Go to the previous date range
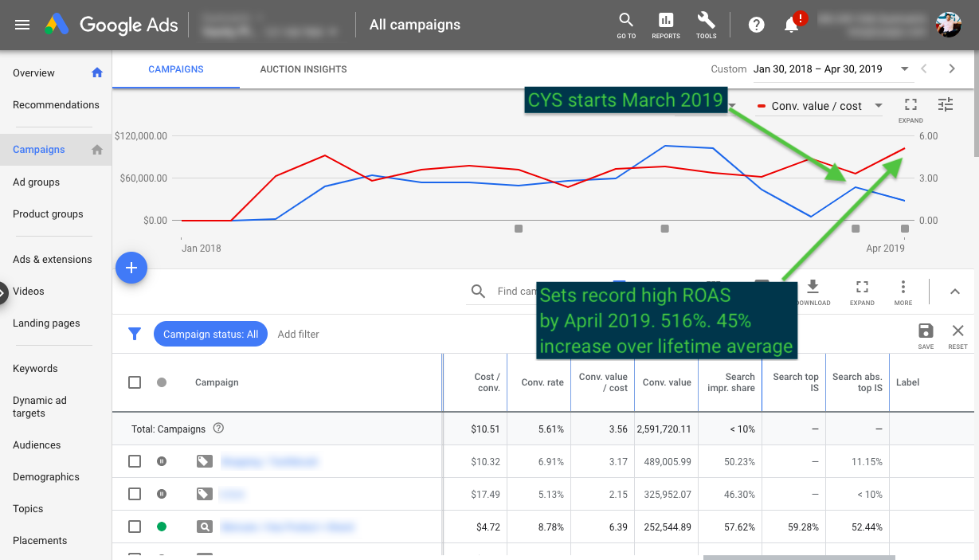Viewport: 979px width, 560px height. (924, 69)
